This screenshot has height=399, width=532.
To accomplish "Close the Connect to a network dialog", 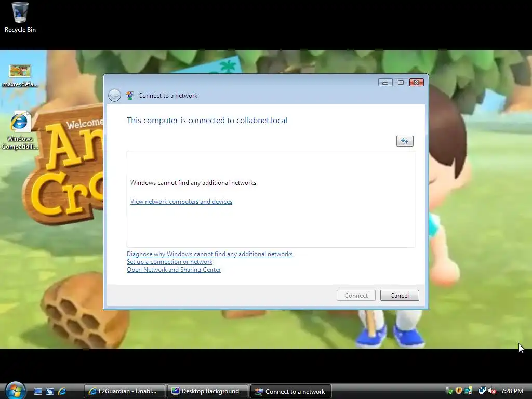I will click(417, 83).
